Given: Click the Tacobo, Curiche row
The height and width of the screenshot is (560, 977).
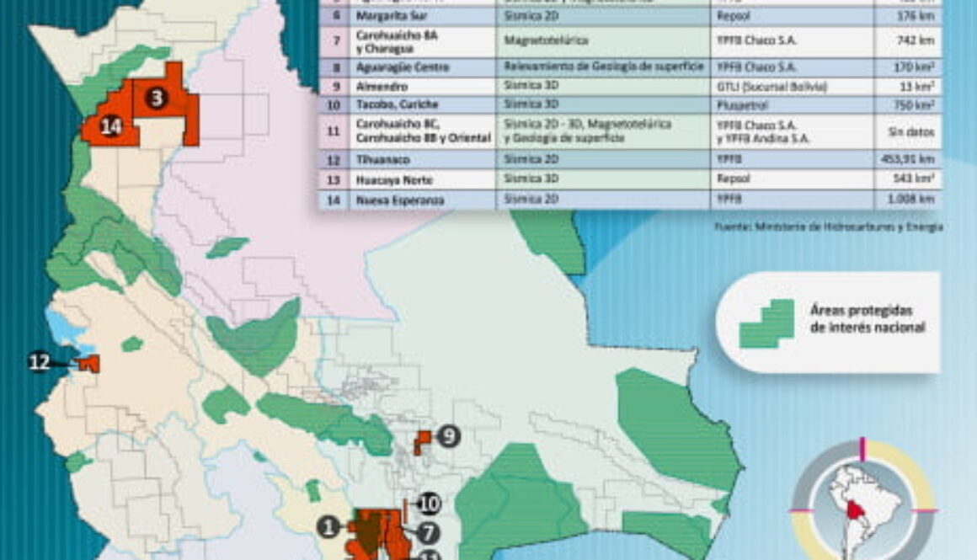Looking at the screenshot, I should 630,104.
